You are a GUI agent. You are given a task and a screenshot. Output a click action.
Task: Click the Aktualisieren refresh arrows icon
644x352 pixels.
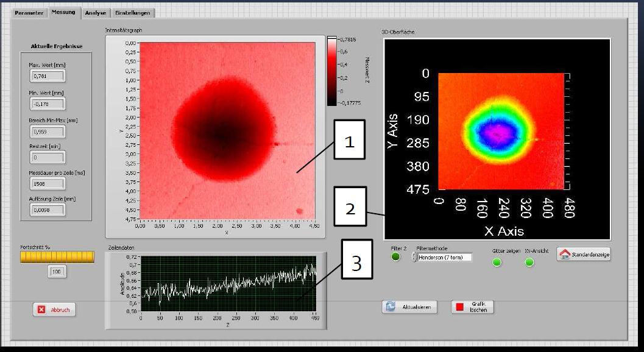pyautogui.click(x=391, y=307)
